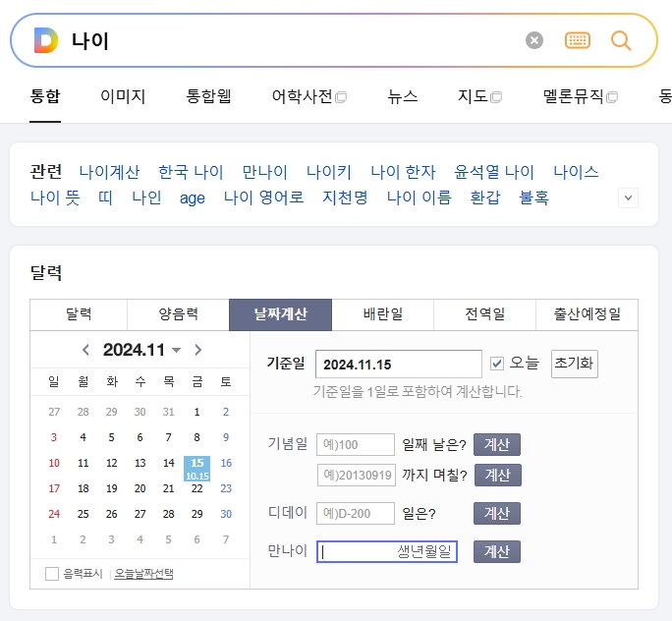Switch to 양음력 tab
Image resolution: width=672 pixels, height=621 pixels.
point(178,314)
